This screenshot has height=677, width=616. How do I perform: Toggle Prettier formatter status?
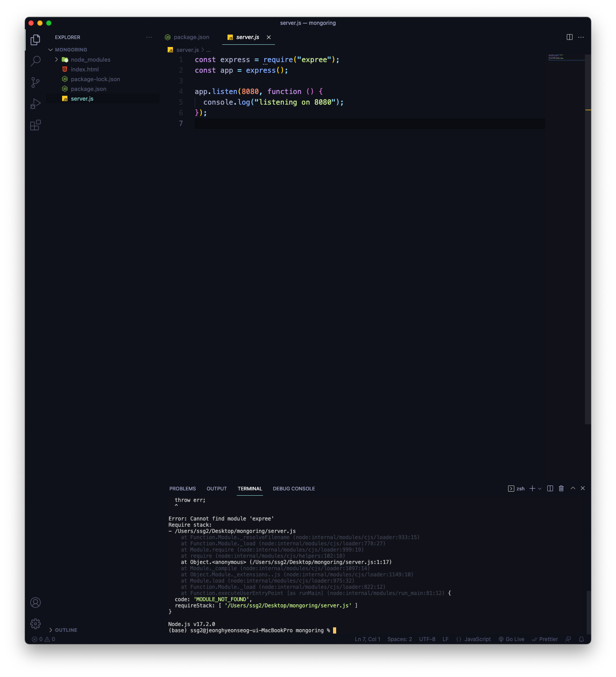545,639
